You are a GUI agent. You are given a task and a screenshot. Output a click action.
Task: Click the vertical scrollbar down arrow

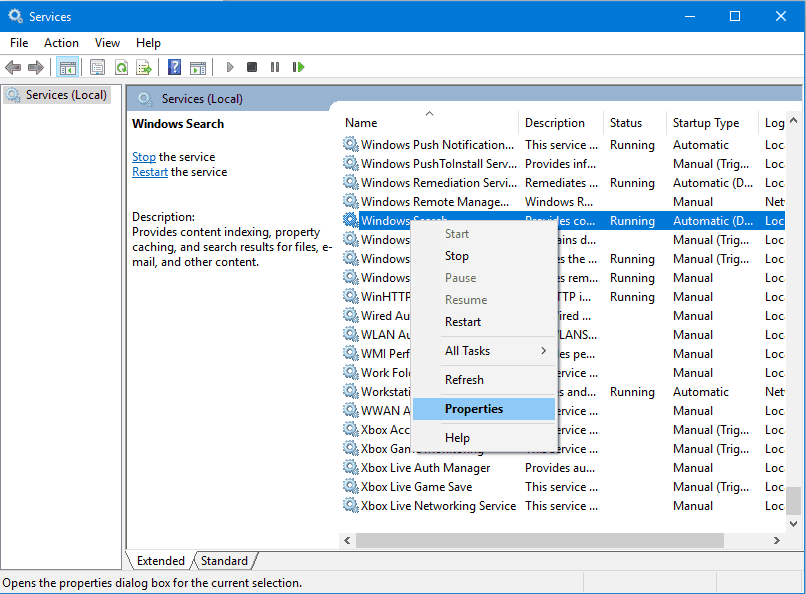[793, 524]
